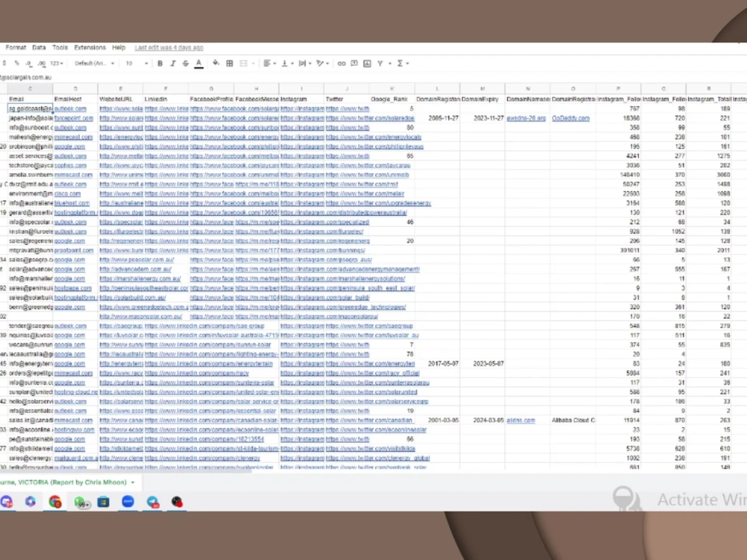
Task: Select the Email column header cell
Action: point(30,99)
